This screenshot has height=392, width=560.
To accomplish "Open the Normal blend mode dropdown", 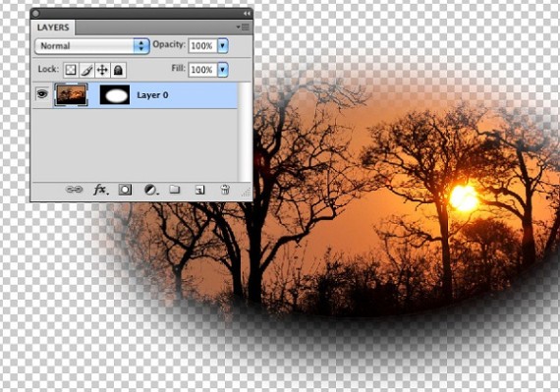I will pyautogui.click(x=92, y=46).
